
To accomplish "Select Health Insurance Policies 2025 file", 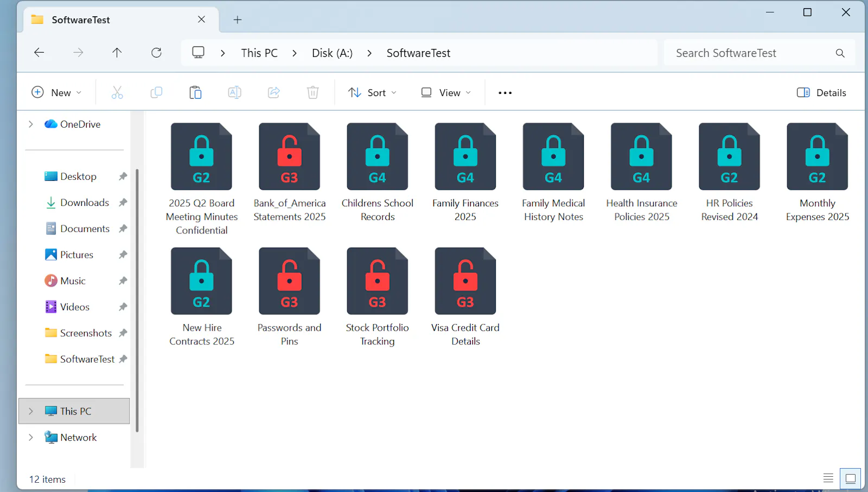I will [x=642, y=172].
